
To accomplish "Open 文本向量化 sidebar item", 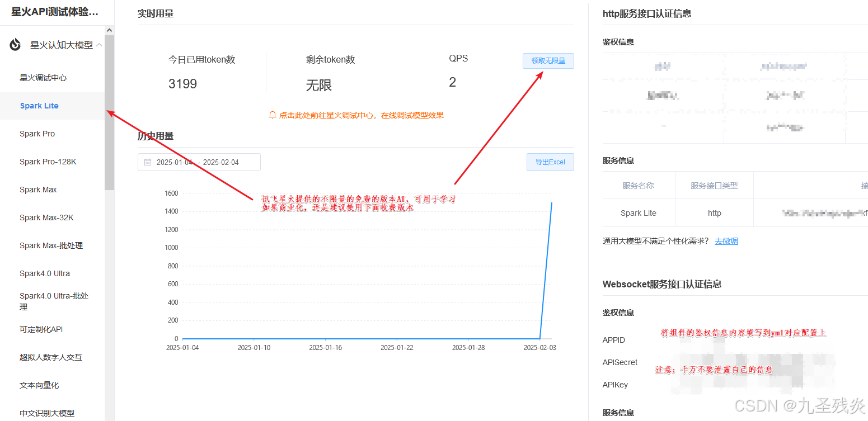I will [x=39, y=385].
